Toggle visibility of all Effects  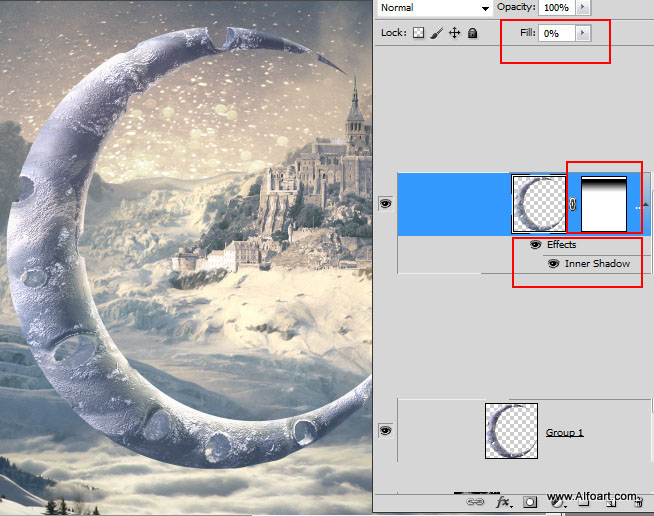536,244
